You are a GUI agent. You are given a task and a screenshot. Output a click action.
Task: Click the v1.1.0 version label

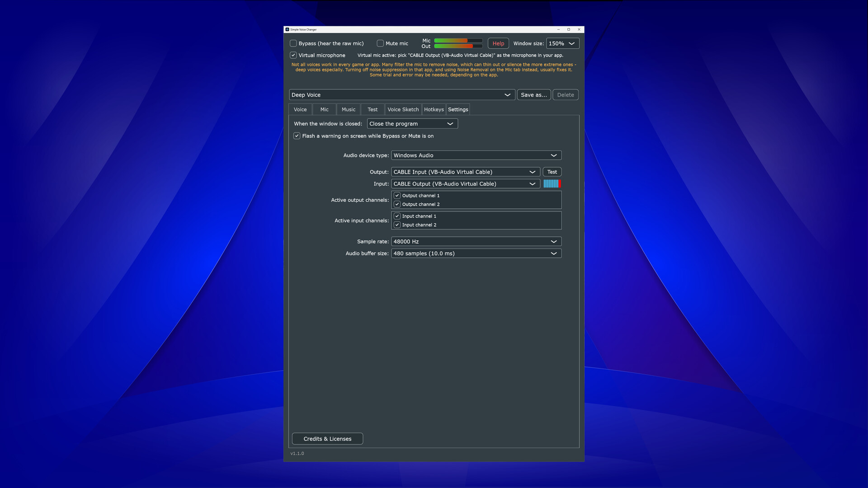point(297,453)
